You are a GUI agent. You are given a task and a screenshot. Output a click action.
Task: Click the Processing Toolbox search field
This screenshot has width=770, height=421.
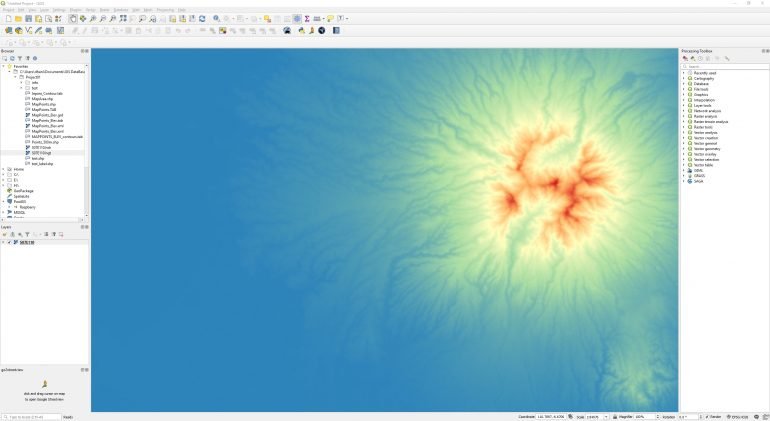(x=724, y=66)
